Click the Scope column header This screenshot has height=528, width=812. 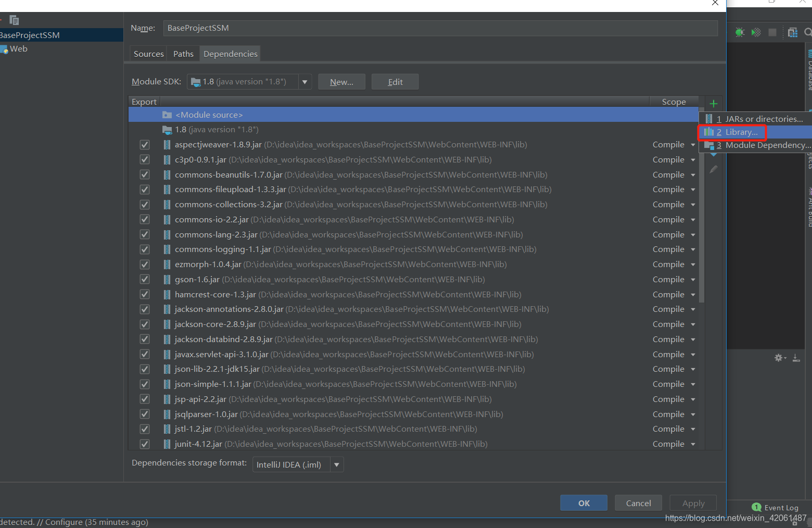(x=674, y=102)
